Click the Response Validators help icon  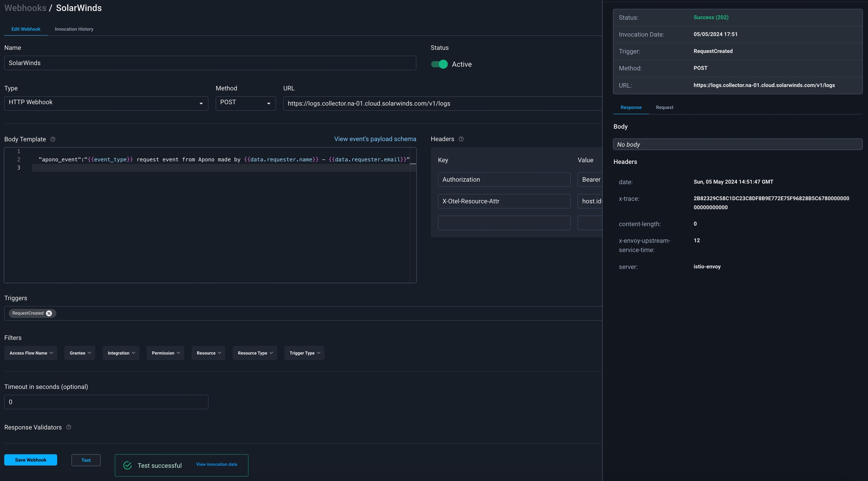coord(69,427)
